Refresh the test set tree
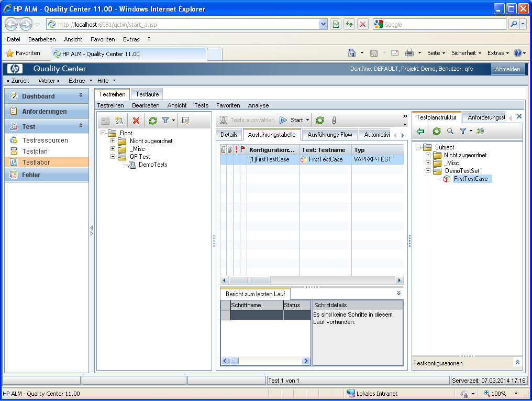The width and height of the screenshot is (532, 401). [x=153, y=121]
